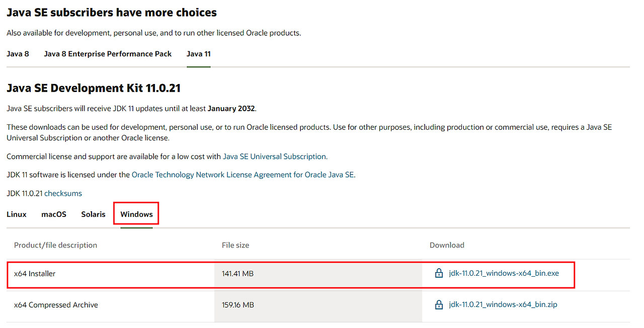Switch to the Linux downloads tab
The image size is (644, 328).
(17, 214)
